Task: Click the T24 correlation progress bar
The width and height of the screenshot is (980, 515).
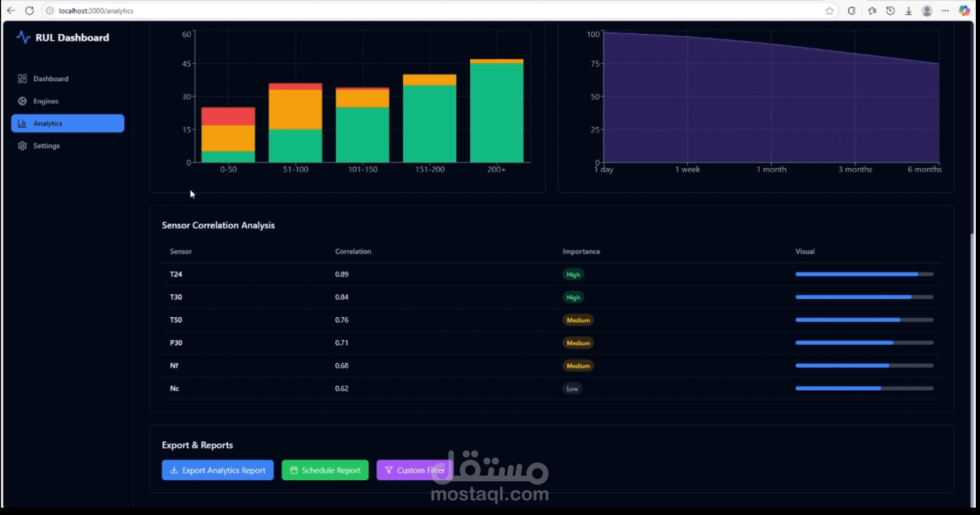Action: pyautogui.click(x=864, y=274)
